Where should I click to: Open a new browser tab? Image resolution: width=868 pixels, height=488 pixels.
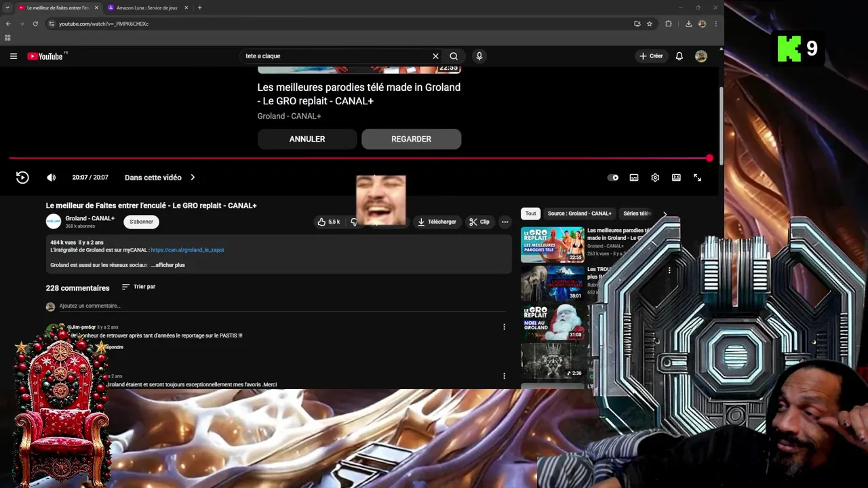coord(199,7)
